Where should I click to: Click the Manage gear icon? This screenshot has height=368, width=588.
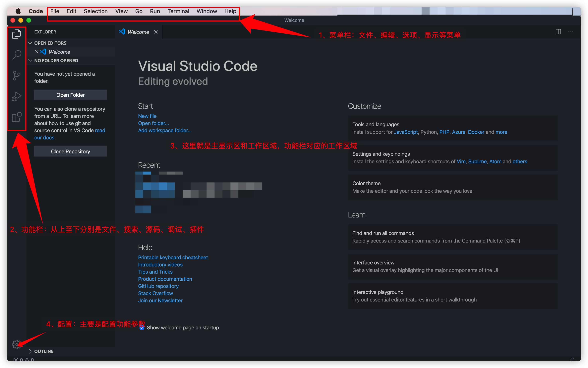(x=16, y=344)
